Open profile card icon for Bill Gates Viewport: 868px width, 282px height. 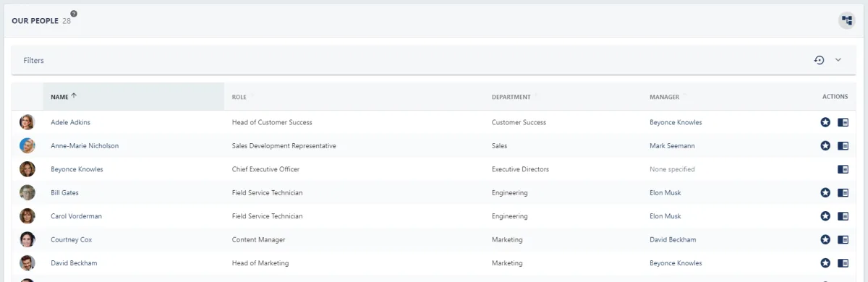tap(843, 192)
